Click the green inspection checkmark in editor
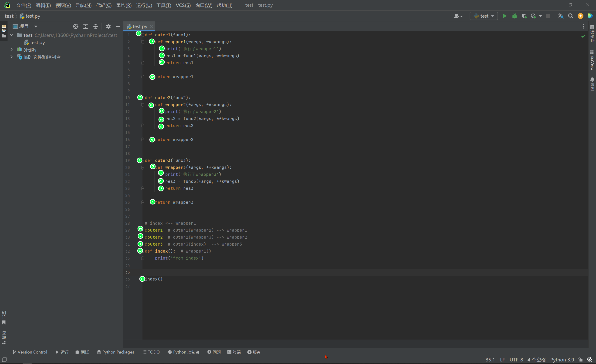Viewport: 596px width, 364px height. tap(583, 36)
